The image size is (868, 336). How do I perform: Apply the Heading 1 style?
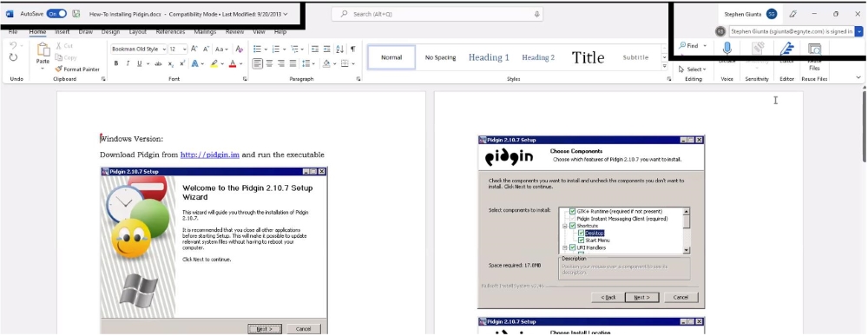click(x=489, y=57)
